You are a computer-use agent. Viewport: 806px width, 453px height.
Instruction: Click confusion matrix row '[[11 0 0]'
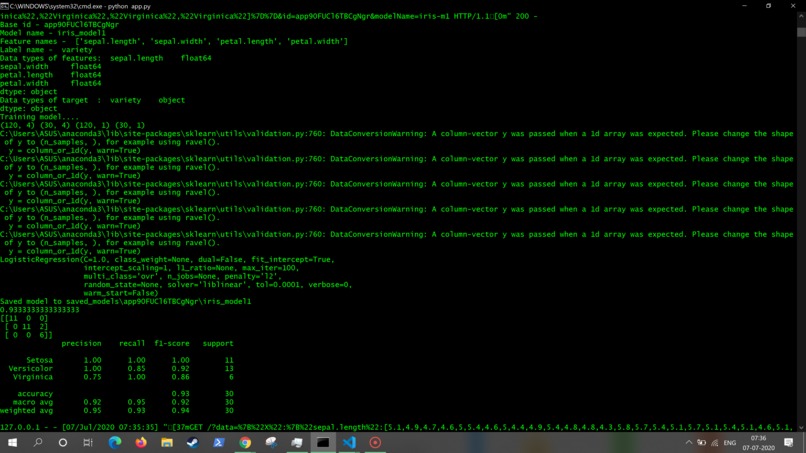(24, 318)
